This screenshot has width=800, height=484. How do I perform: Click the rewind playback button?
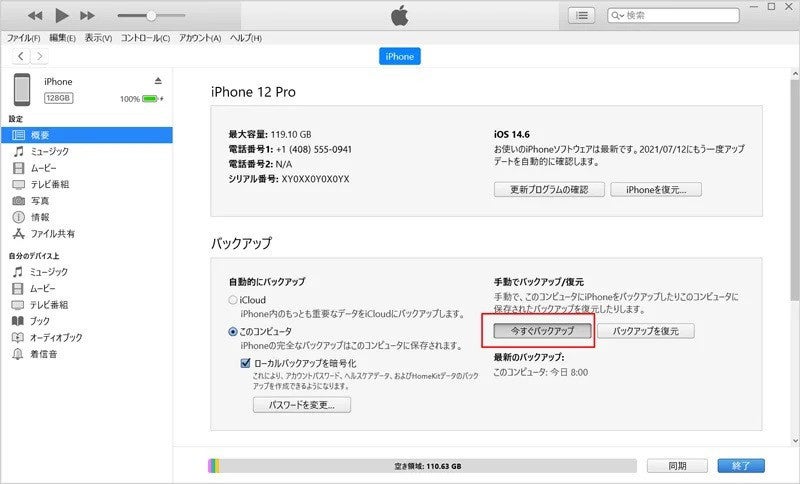coord(35,16)
